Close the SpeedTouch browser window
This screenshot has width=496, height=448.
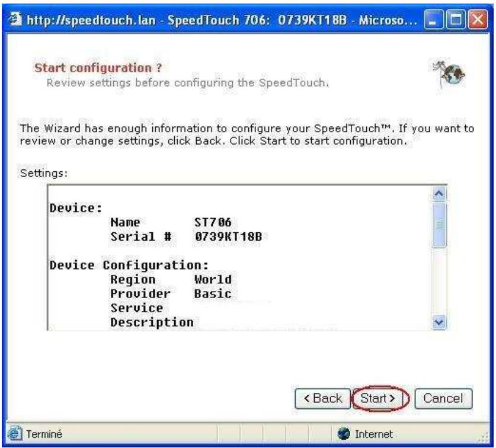coord(478,20)
